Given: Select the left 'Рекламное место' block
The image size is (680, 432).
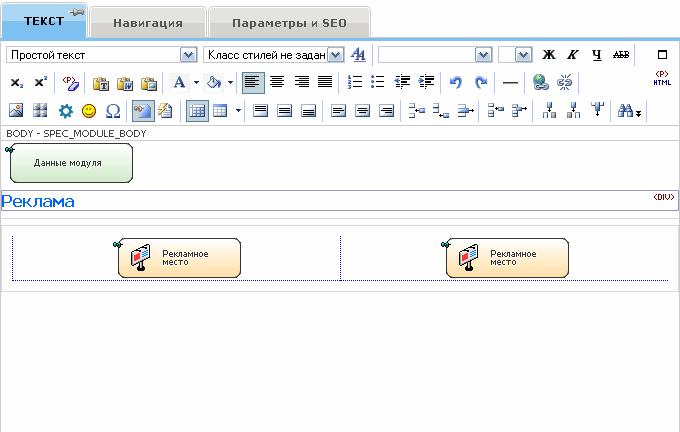Looking at the screenshot, I should point(179,257).
